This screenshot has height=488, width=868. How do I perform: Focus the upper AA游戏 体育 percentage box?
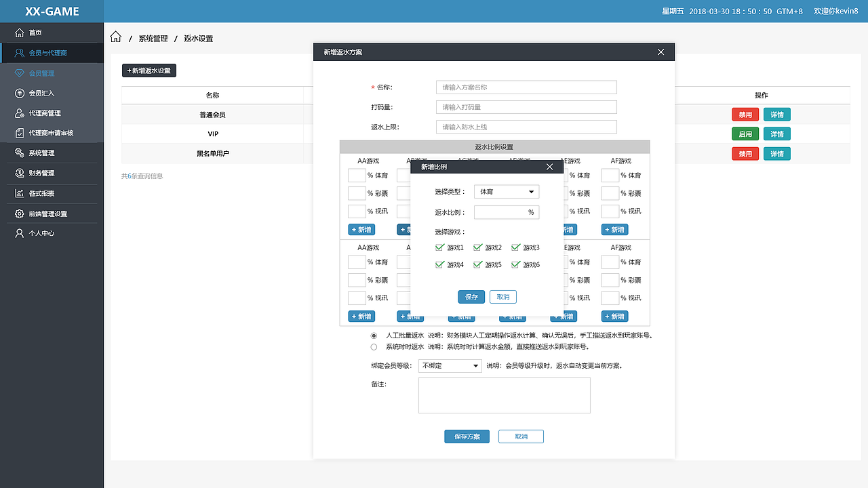coord(357,176)
